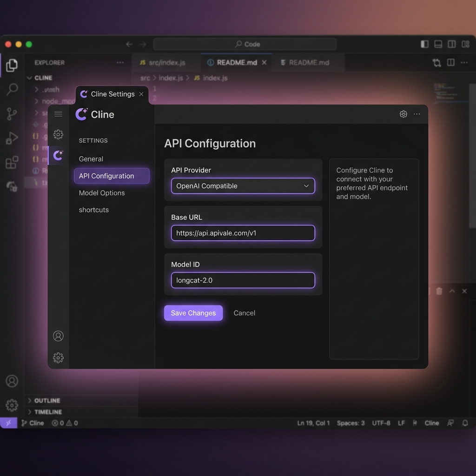The width and height of the screenshot is (476, 476).
Task: Click the gear icon in Cline panel header
Action: (403, 114)
